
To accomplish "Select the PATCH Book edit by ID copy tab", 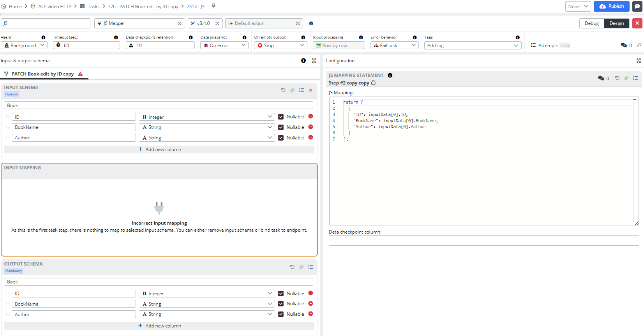I will (x=42, y=74).
